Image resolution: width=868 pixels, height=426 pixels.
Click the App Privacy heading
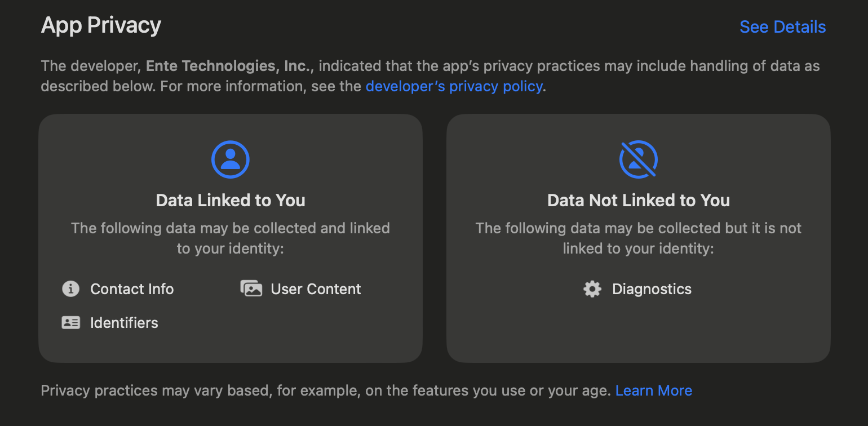click(x=100, y=25)
